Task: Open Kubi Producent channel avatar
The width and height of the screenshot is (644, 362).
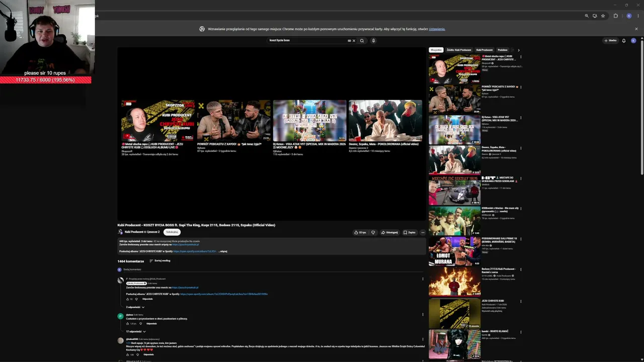Action: click(120, 232)
